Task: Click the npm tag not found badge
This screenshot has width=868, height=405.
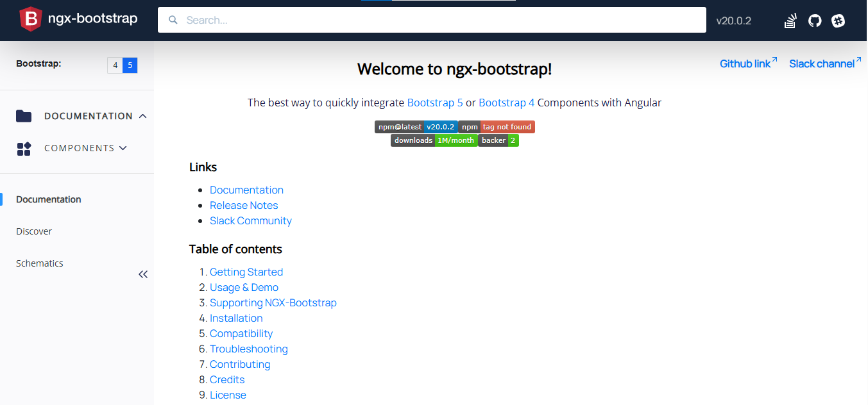Action: pyautogui.click(x=497, y=127)
